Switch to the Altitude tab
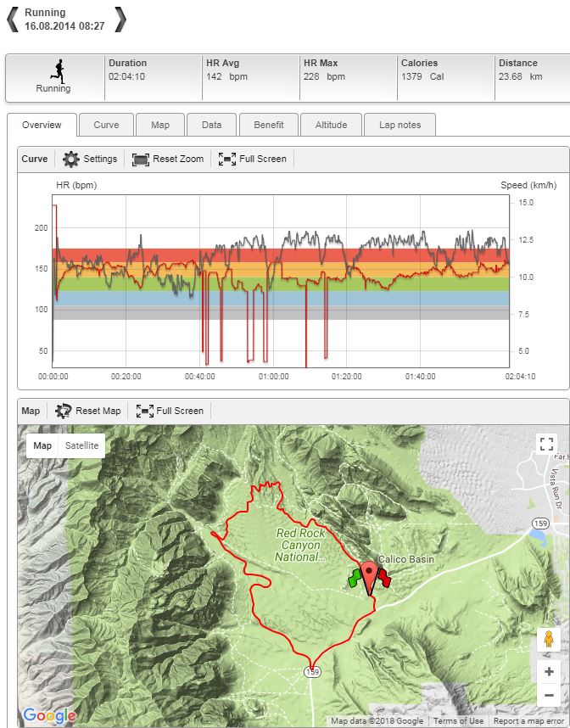Viewport: 570px width, 728px height. point(331,125)
